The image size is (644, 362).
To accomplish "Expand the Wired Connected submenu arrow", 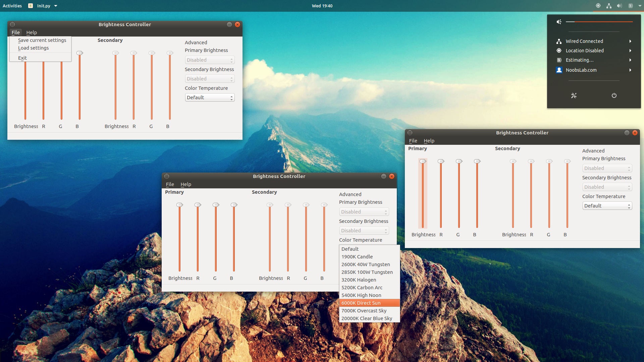I will 631,41.
